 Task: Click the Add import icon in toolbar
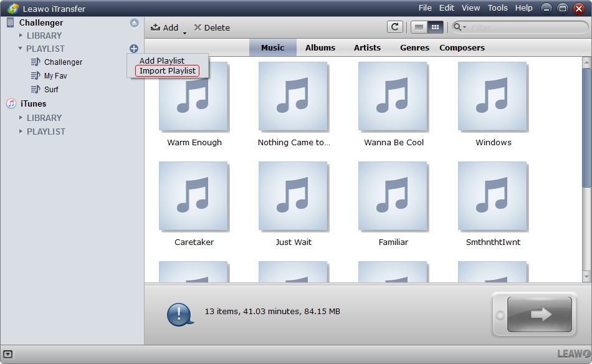[x=155, y=27]
